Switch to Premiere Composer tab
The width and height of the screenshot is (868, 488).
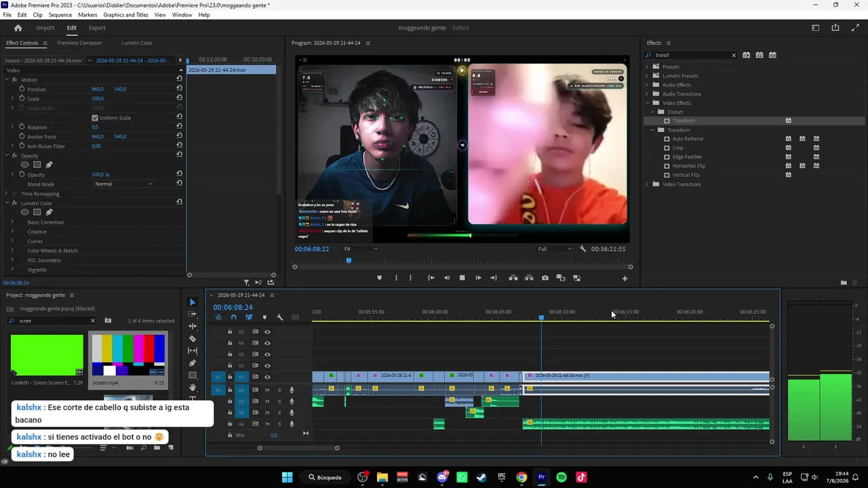[79, 43]
